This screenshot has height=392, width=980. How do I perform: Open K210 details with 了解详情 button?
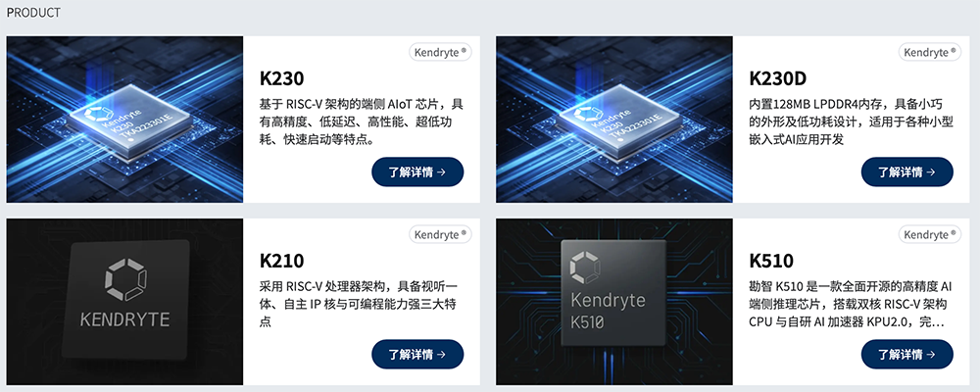417,355
